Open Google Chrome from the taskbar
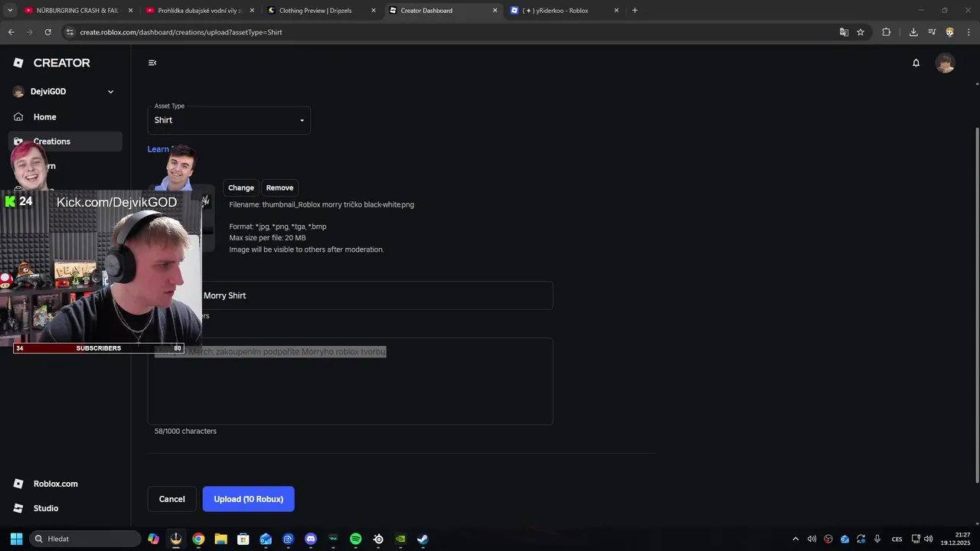Image resolution: width=980 pixels, height=551 pixels. pyautogui.click(x=198, y=539)
